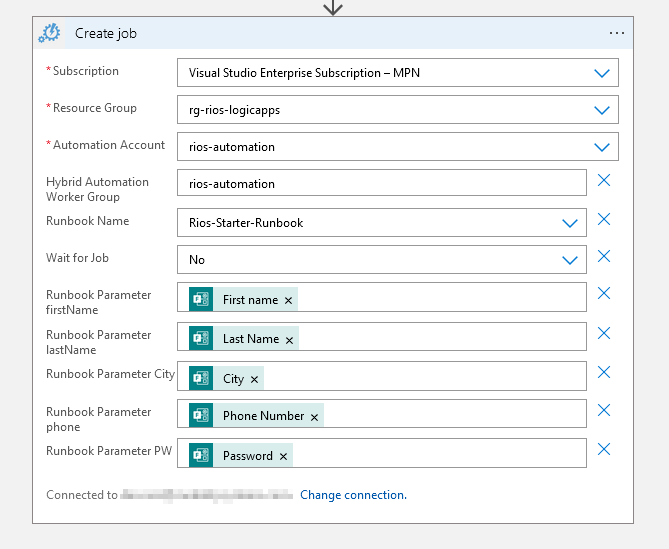This screenshot has height=549, width=669.
Task: Click the Automation Account field label
Action: point(108,145)
